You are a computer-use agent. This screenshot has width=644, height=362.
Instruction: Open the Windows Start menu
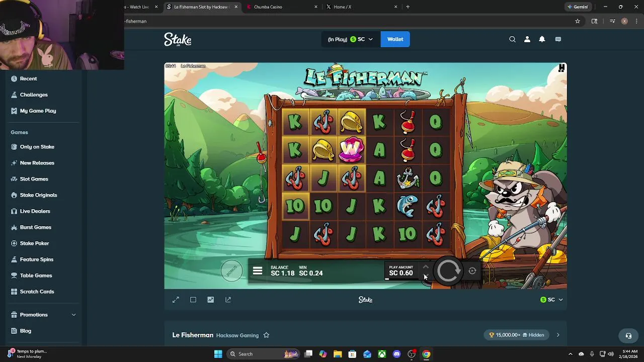(x=218, y=354)
